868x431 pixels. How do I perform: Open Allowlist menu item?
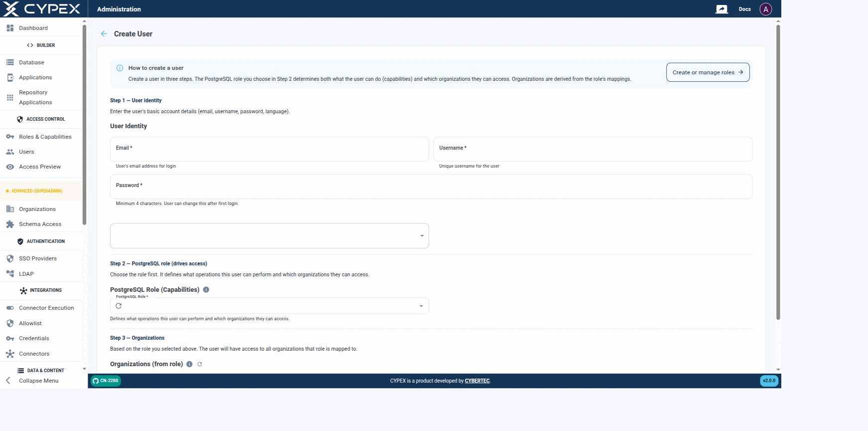(x=42, y=323)
